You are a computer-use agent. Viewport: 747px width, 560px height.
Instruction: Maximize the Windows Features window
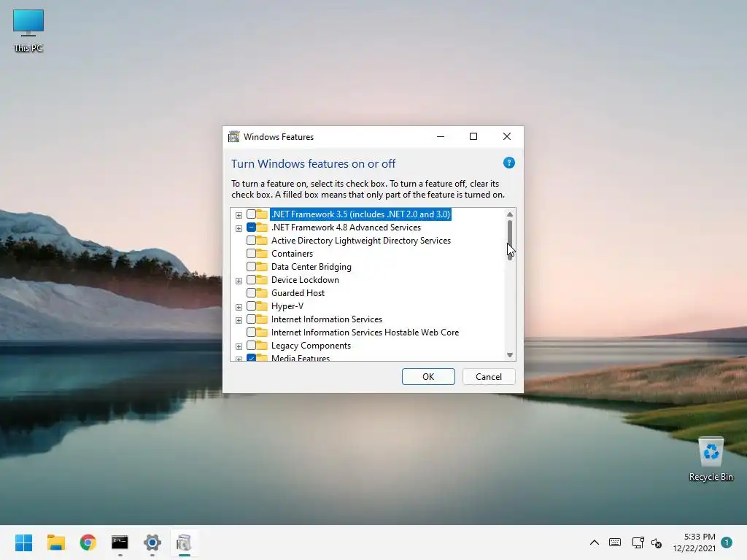[x=473, y=136]
